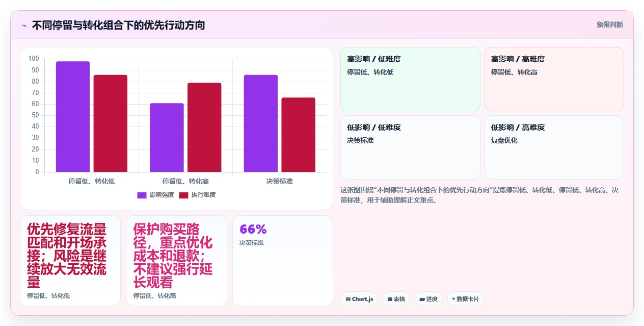Click the 低影响 / 低难度 heading
Image resolution: width=644 pixels, height=326 pixels.
click(374, 128)
